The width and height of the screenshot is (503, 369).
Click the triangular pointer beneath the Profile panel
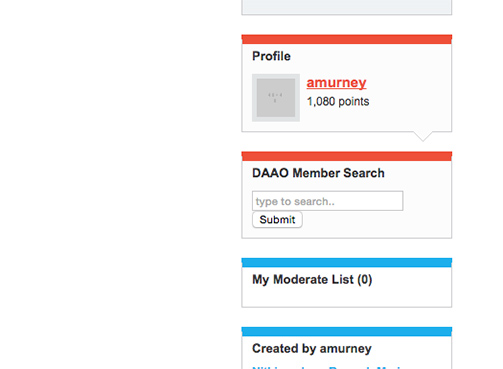point(423,136)
